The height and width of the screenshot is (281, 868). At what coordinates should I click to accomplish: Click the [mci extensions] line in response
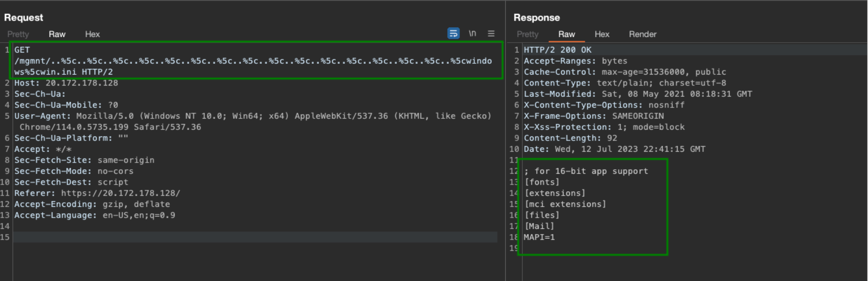[565, 204]
